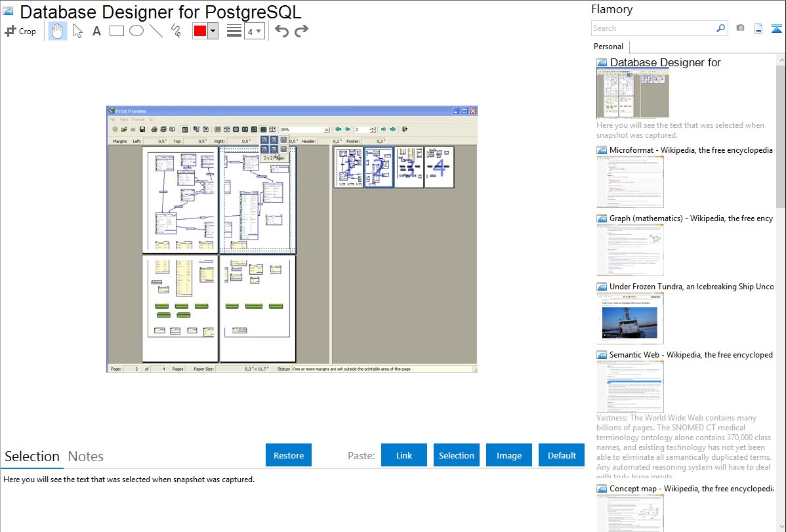This screenshot has height=532, width=786.
Task: Click the magnifier search icon
Action: (x=720, y=28)
